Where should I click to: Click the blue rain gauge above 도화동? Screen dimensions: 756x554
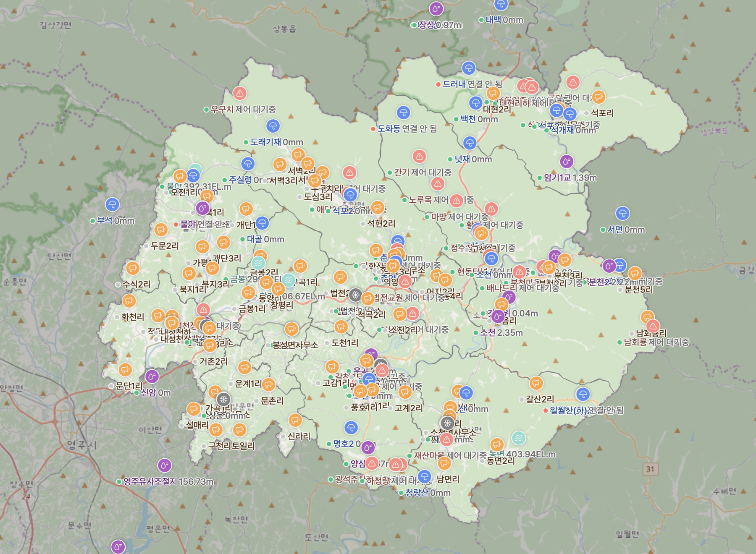pos(403,112)
